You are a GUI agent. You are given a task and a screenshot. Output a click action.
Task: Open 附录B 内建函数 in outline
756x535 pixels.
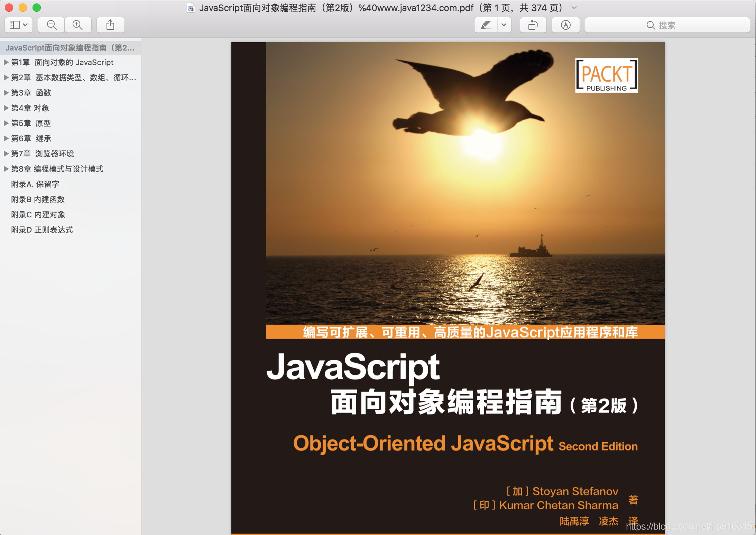38,199
